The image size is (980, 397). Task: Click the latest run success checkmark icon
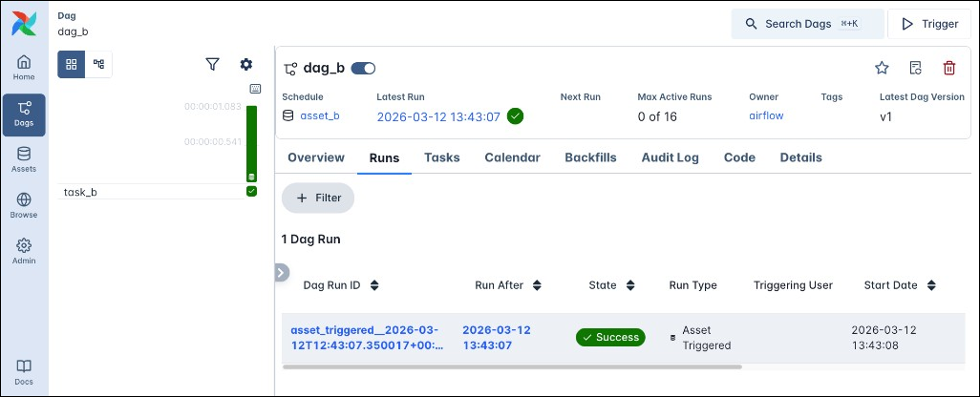516,116
